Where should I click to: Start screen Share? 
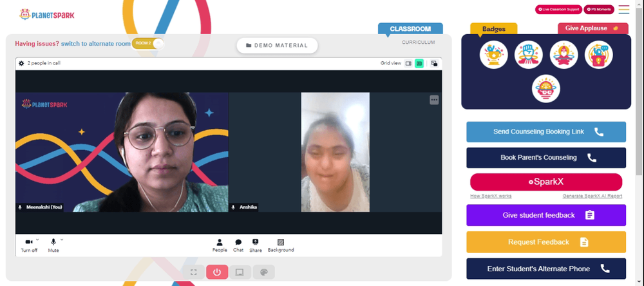point(256,245)
